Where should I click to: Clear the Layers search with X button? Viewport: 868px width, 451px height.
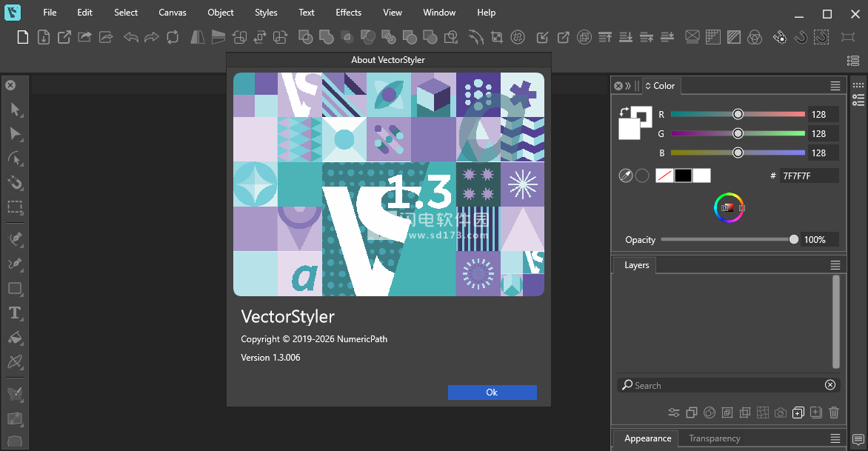(829, 385)
